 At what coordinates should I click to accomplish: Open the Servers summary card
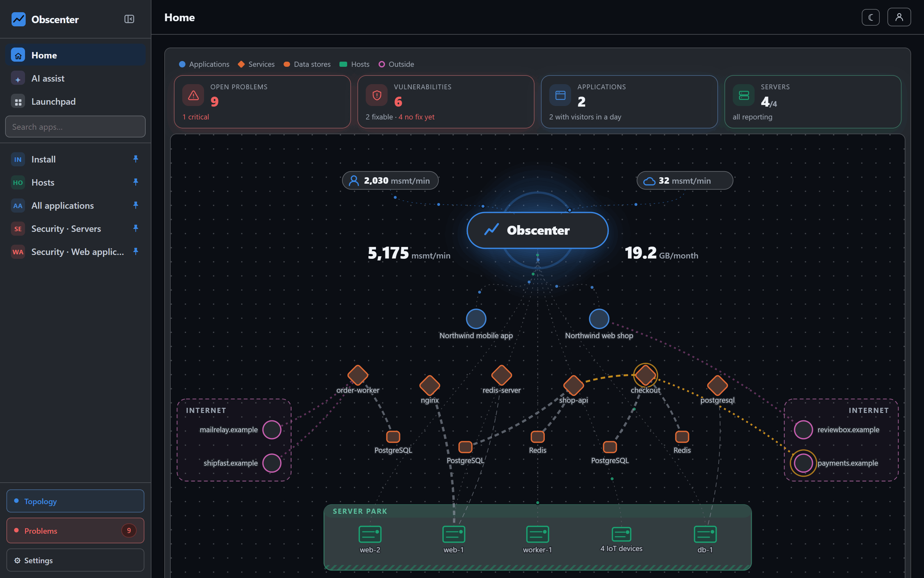click(x=812, y=102)
